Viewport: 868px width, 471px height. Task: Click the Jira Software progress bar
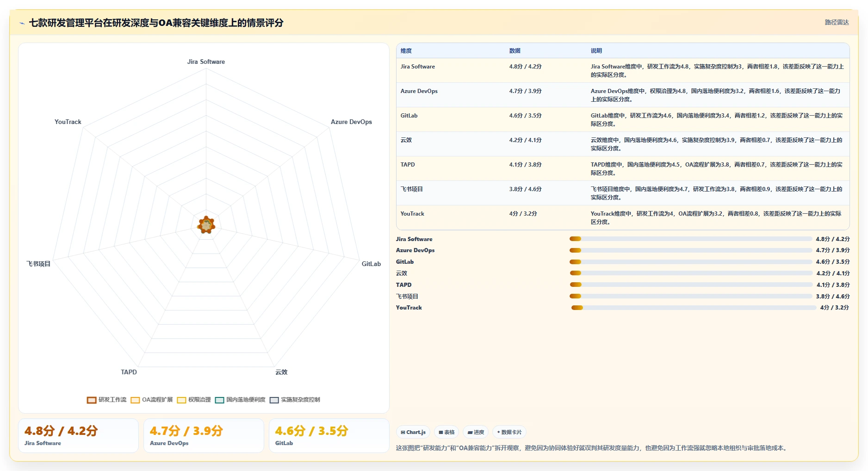[x=691, y=239]
